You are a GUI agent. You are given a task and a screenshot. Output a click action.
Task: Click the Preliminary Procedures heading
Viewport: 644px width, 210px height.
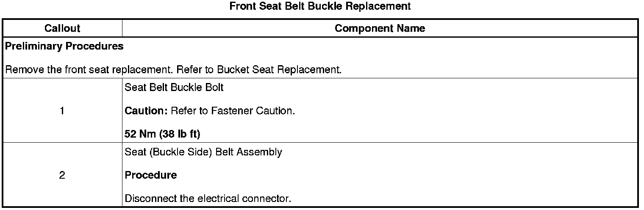tap(64, 46)
